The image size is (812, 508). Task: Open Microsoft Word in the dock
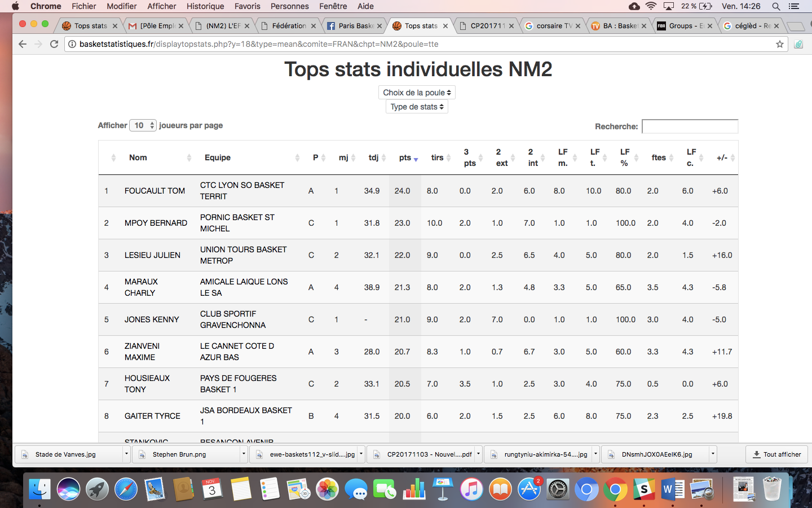tap(673, 489)
